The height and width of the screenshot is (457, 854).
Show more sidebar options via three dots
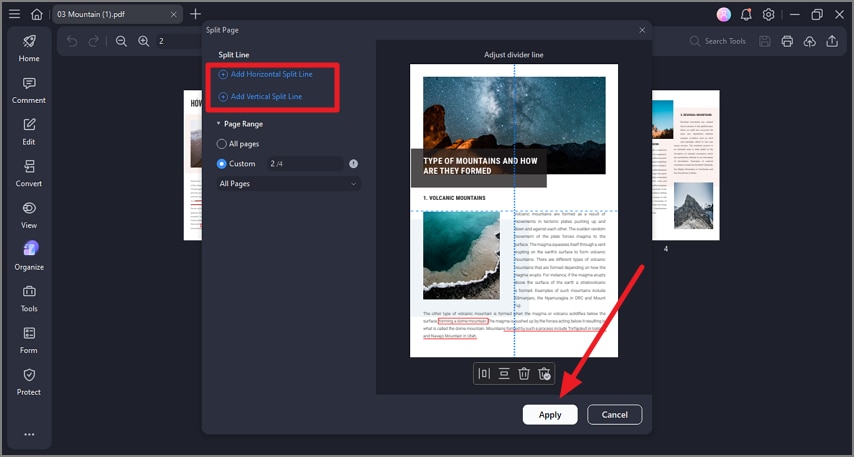[29, 434]
